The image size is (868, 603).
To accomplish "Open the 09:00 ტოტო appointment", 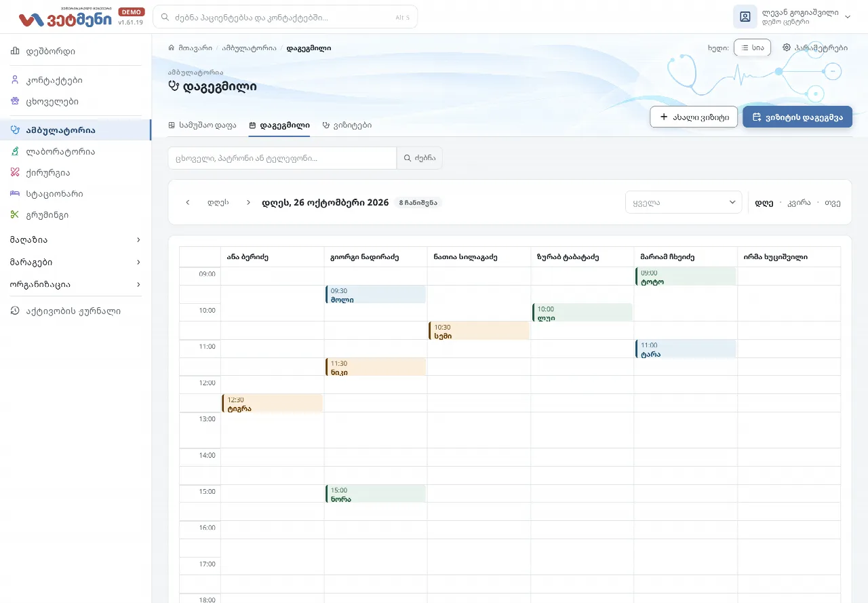I will [686, 276].
